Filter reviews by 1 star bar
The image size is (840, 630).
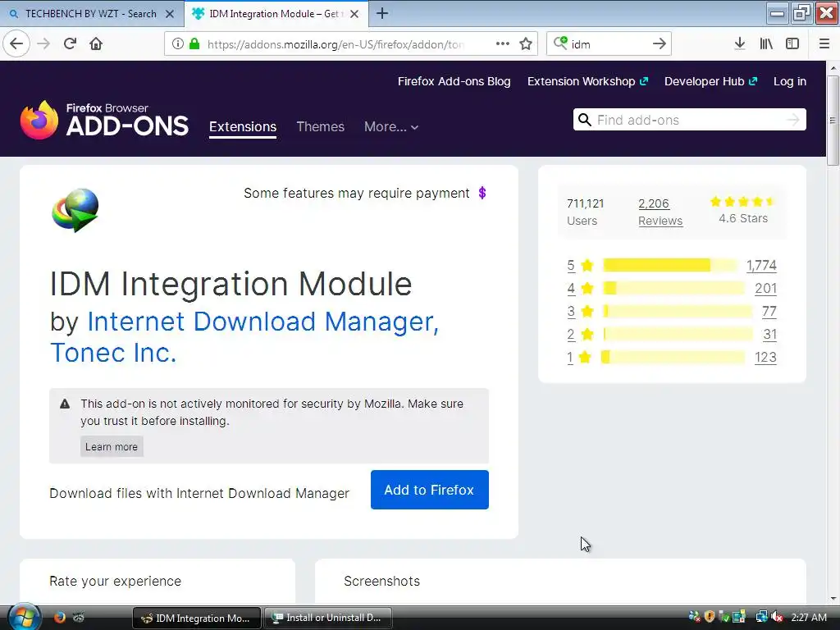tap(673, 358)
